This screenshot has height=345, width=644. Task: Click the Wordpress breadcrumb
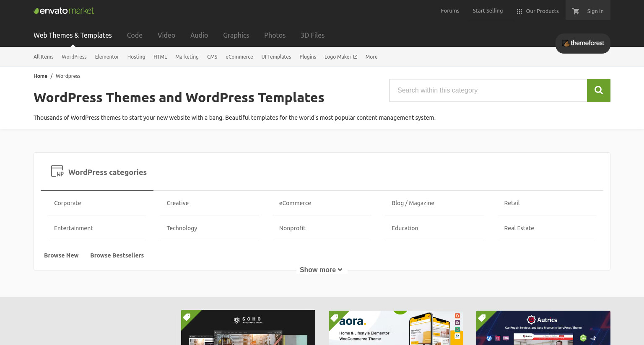pos(68,76)
